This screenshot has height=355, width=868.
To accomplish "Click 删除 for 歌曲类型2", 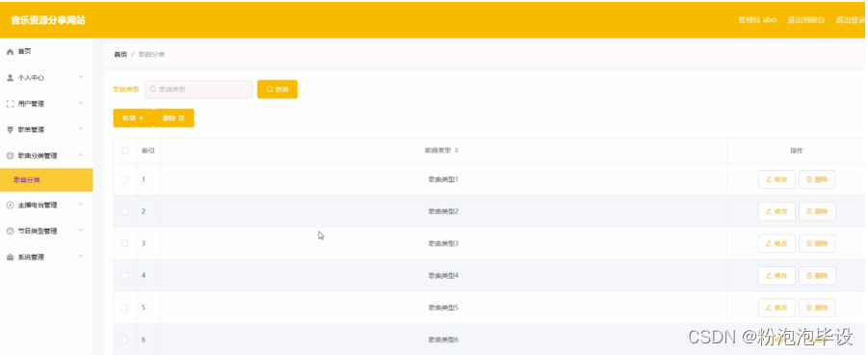I will tap(817, 211).
